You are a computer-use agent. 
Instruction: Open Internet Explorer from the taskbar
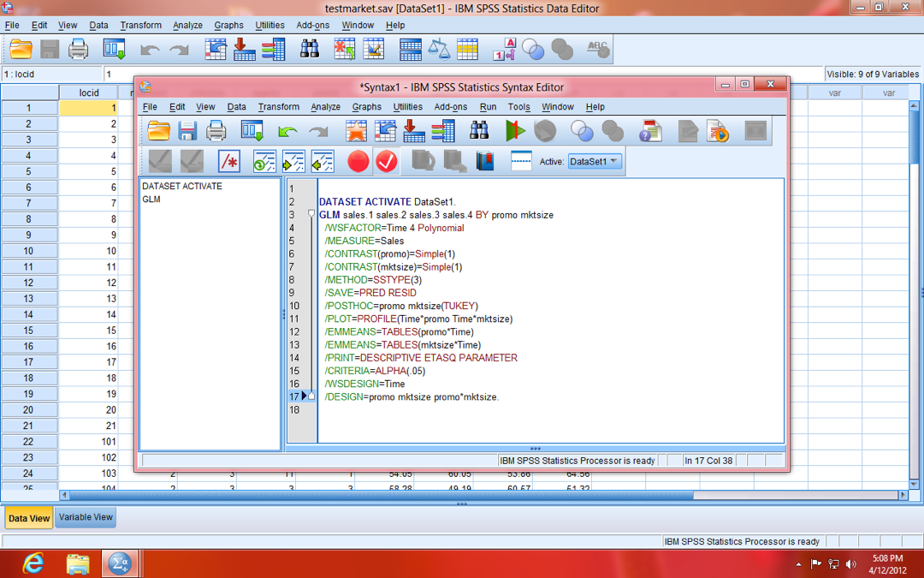point(33,563)
